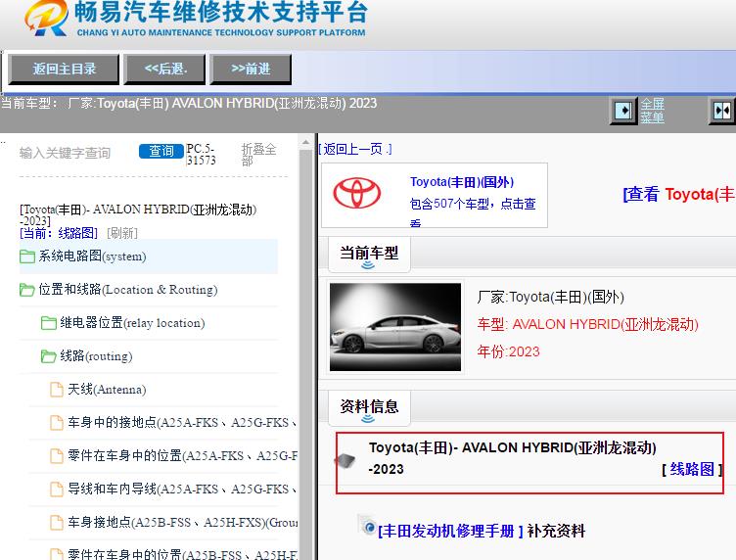This screenshot has width=736, height=560.
Task: Collapse 位置和线路(Location & Routing) node
Action: pos(149,290)
